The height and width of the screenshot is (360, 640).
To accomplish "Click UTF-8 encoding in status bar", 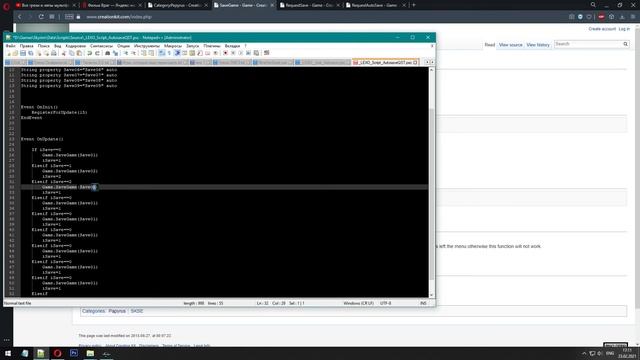I will [x=385, y=303].
